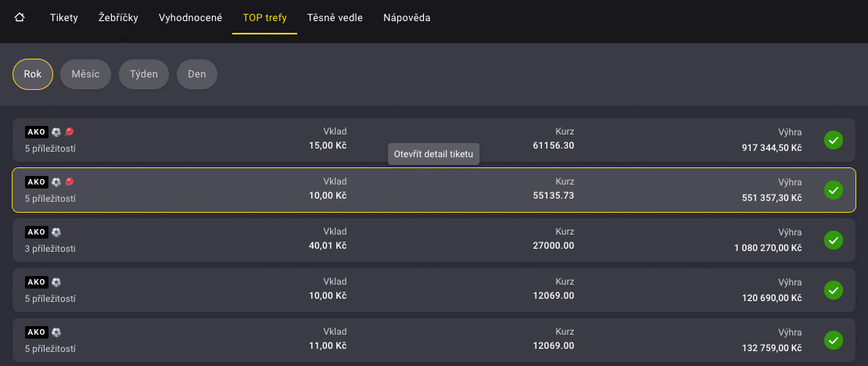868x366 pixels.
Task: Switch to the Vyhodnocené tab
Action: pos(190,17)
